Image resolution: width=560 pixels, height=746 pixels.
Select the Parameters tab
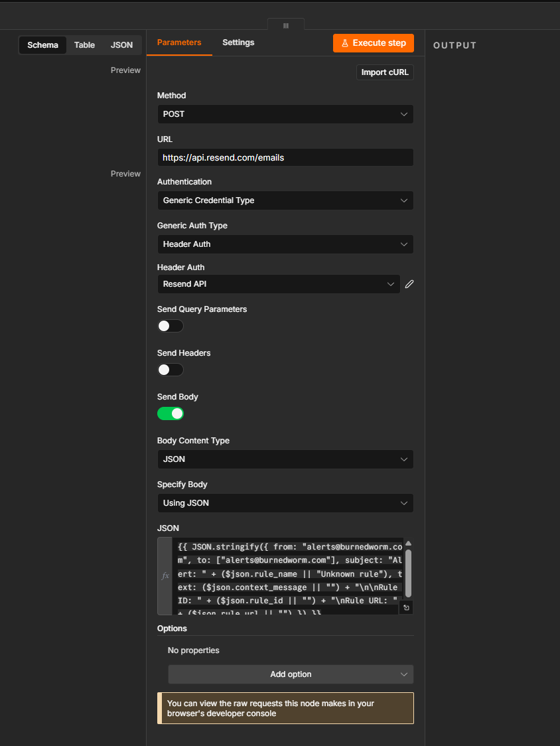point(179,42)
